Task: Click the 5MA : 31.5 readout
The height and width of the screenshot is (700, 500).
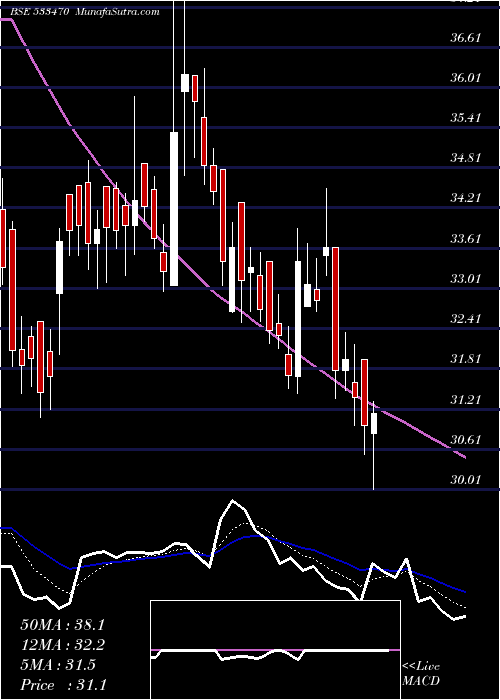Action: pos(58,665)
